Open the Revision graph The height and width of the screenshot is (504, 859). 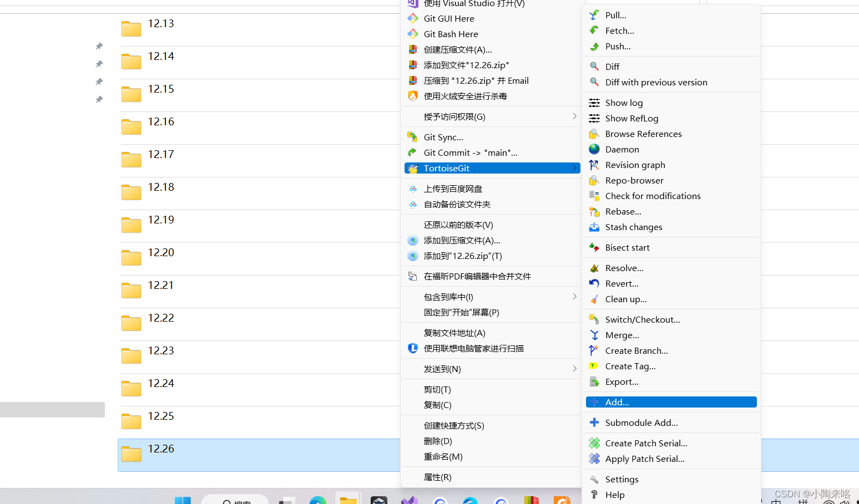[635, 165]
